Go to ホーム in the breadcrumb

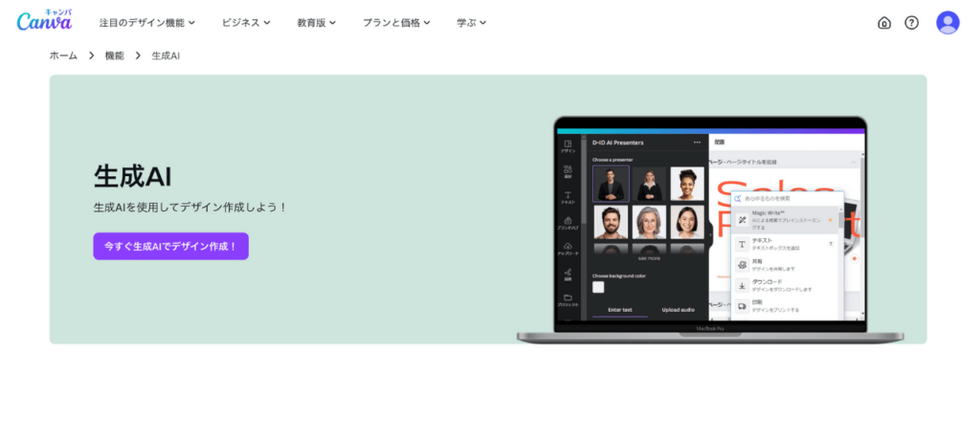point(64,55)
